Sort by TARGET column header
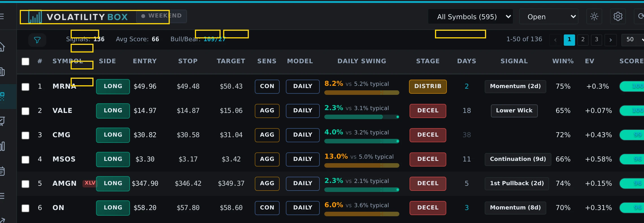This screenshot has width=644, height=223. click(231, 61)
